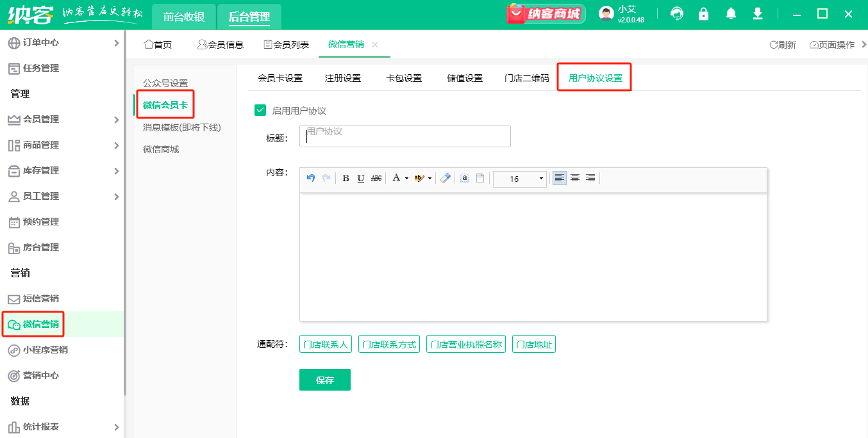The height and width of the screenshot is (438, 868).
Task: Open the customer service headset icon
Action: pos(676,13)
